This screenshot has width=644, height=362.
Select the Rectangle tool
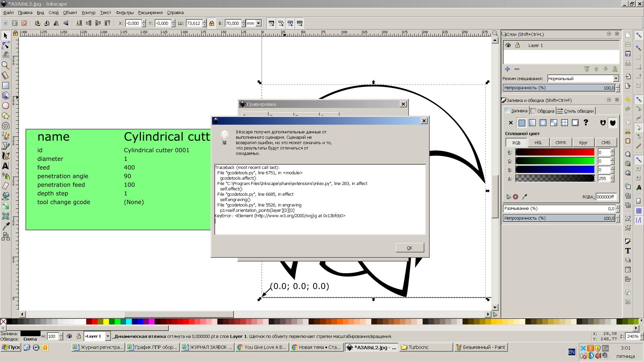(x=5, y=86)
